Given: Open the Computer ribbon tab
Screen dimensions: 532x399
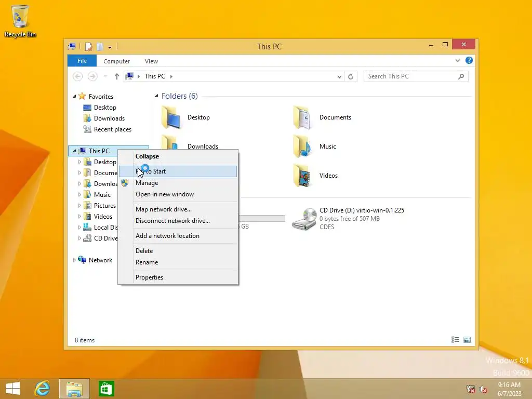Looking at the screenshot, I should tap(117, 61).
